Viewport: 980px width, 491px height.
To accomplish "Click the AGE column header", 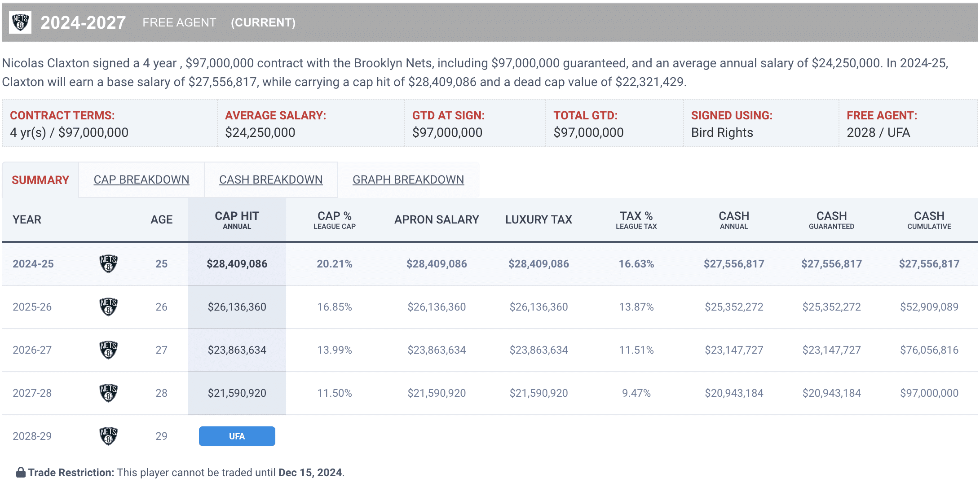I will tap(162, 219).
